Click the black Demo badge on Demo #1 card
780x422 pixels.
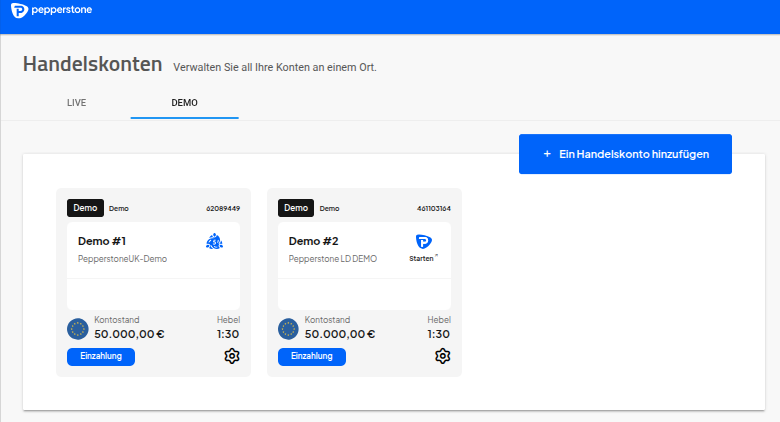(x=85, y=208)
